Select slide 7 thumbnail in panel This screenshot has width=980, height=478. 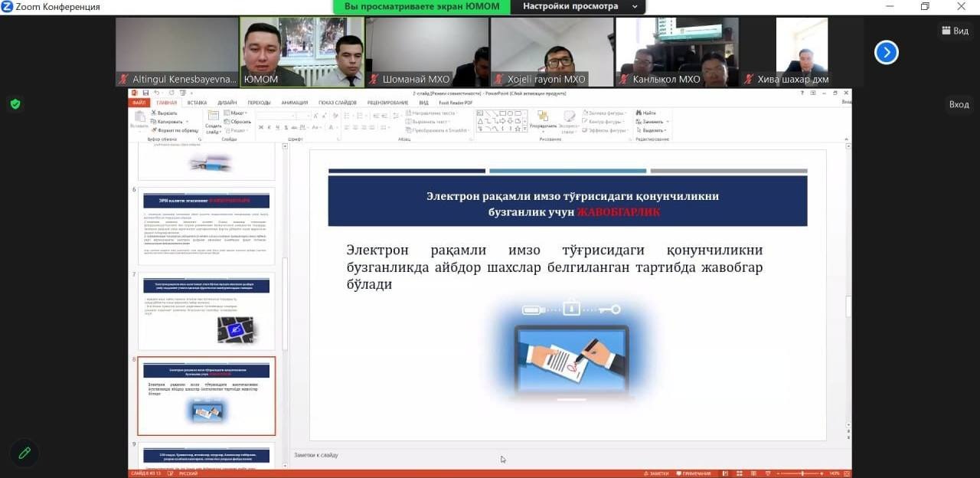206,311
